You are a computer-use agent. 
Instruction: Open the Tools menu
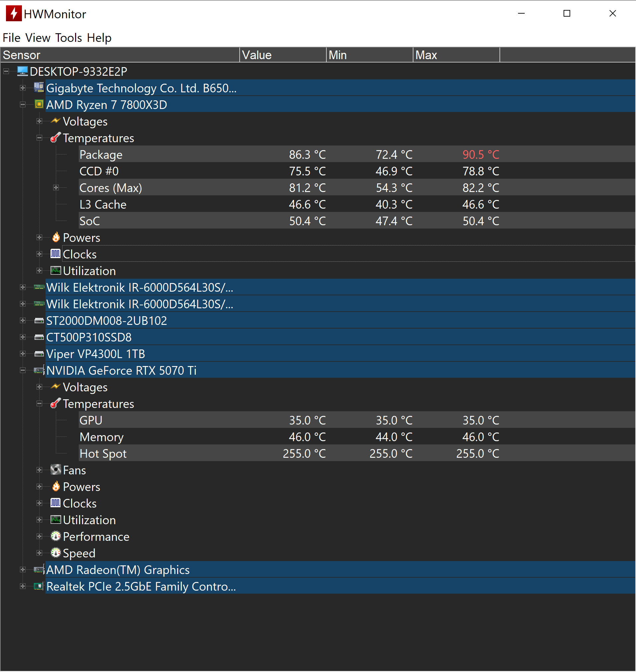click(x=68, y=38)
